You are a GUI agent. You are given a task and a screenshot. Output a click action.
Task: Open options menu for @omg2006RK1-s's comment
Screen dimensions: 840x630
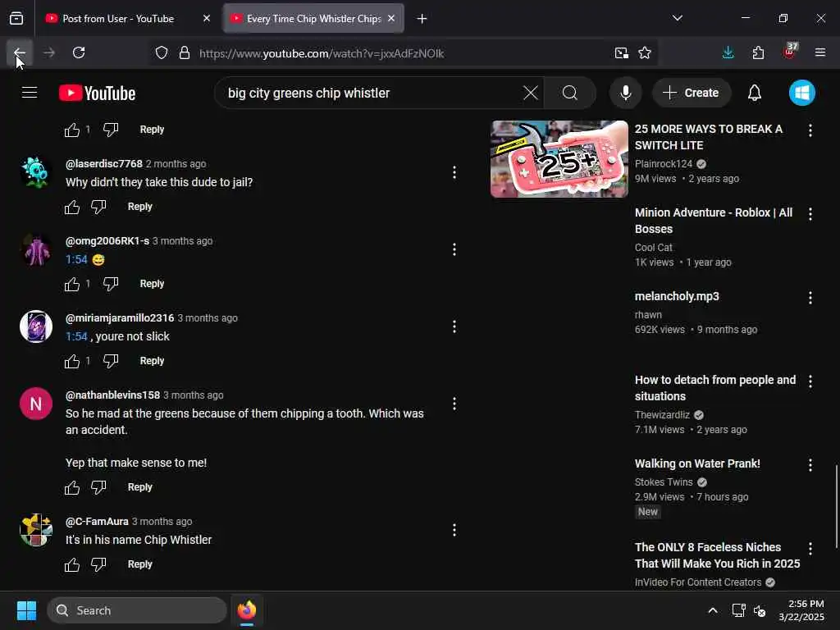click(x=454, y=249)
